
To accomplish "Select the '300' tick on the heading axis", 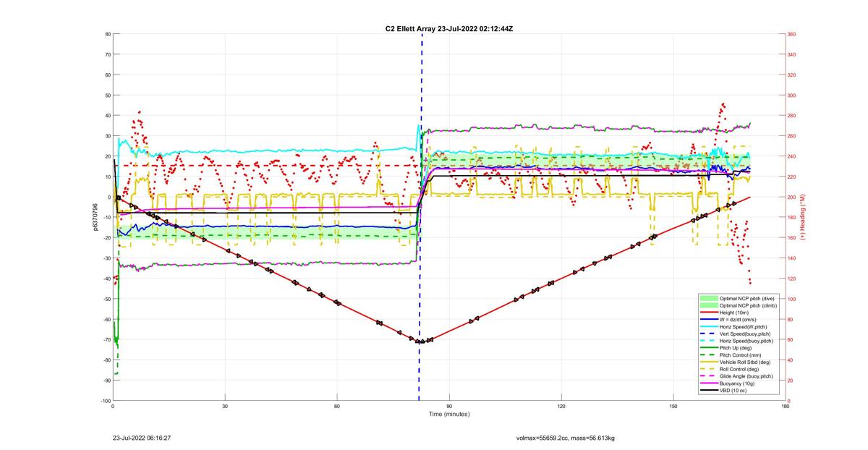I will (791, 95).
